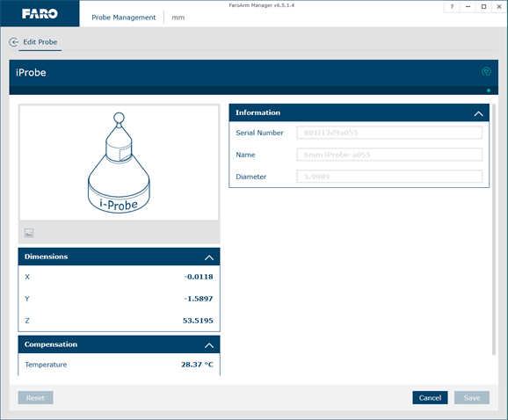The height and width of the screenshot is (420, 508).
Task: Click the Save button
Action: [472, 398]
